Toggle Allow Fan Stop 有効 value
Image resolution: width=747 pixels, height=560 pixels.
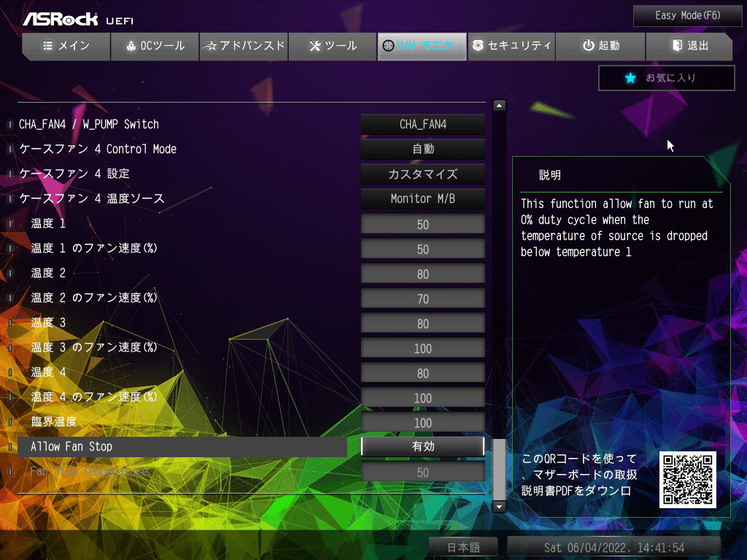(422, 447)
